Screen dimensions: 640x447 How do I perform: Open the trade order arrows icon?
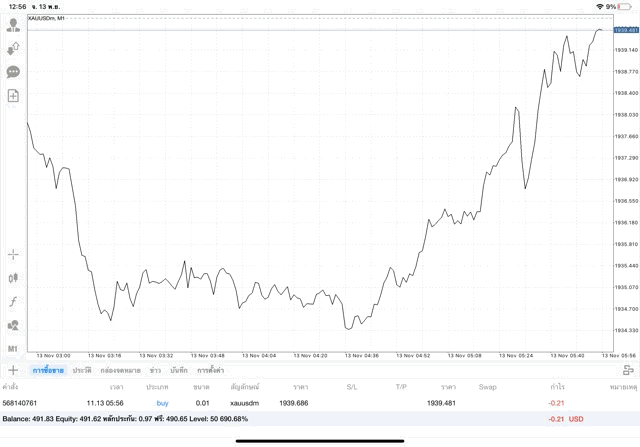pyautogui.click(x=13, y=48)
